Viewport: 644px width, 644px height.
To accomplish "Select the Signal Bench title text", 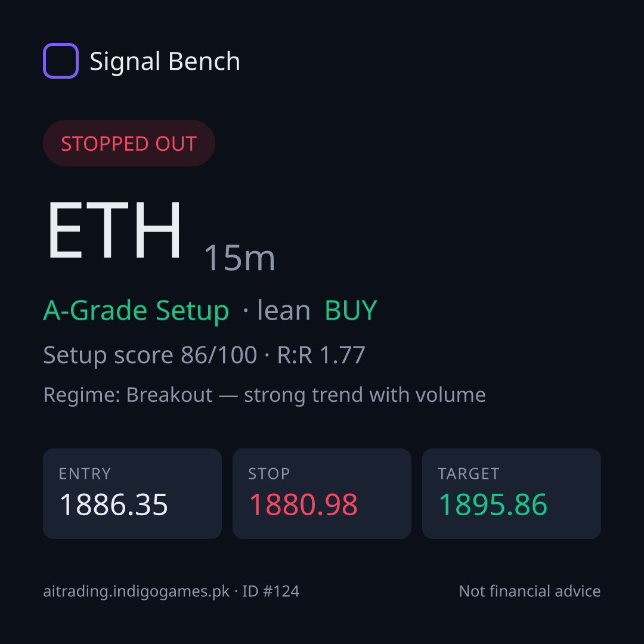I will click(165, 61).
